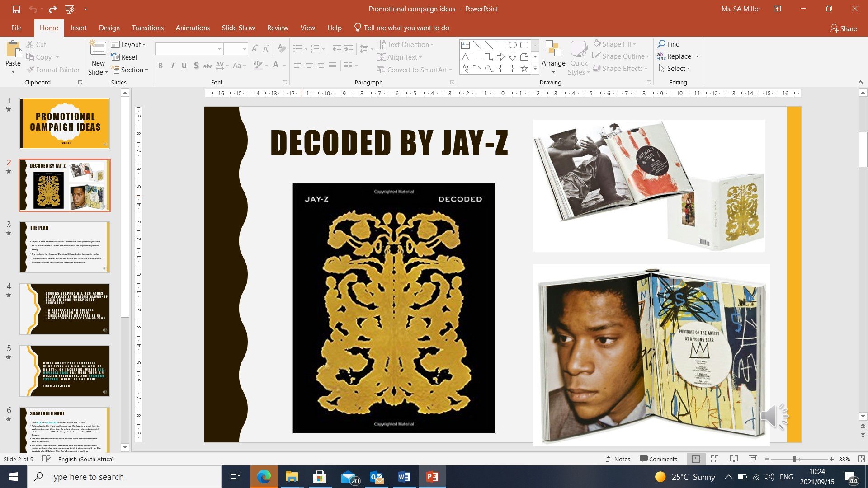868x488 pixels.
Task: Click the New Slide icon
Action: tap(98, 48)
